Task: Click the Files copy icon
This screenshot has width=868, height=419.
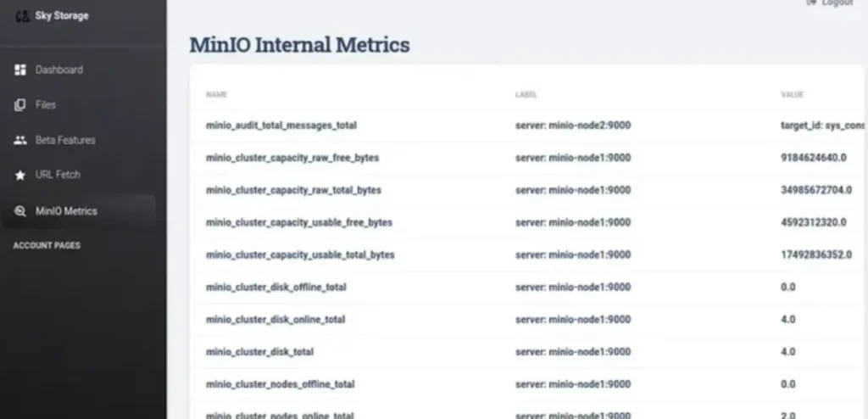Action: pyautogui.click(x=21, y=105)
